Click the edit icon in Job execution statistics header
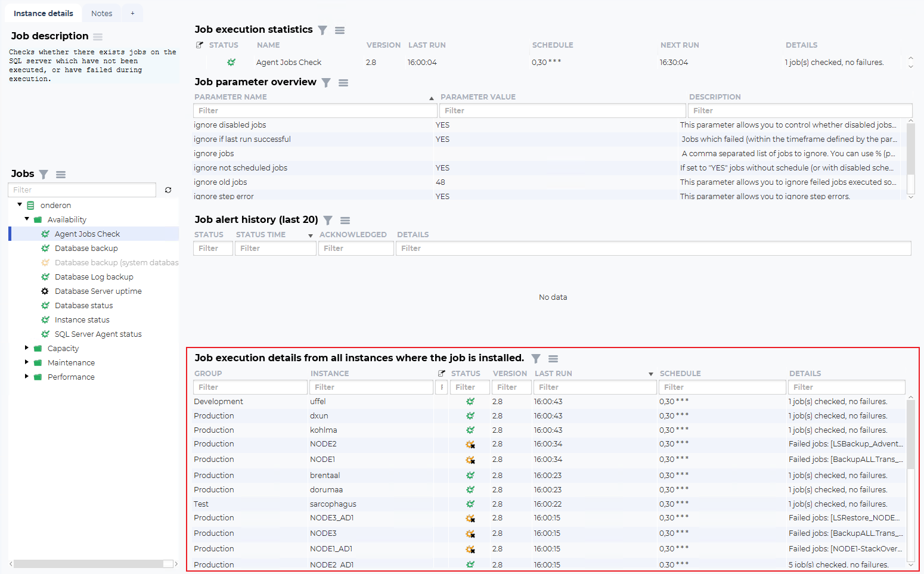 (200, 45)
